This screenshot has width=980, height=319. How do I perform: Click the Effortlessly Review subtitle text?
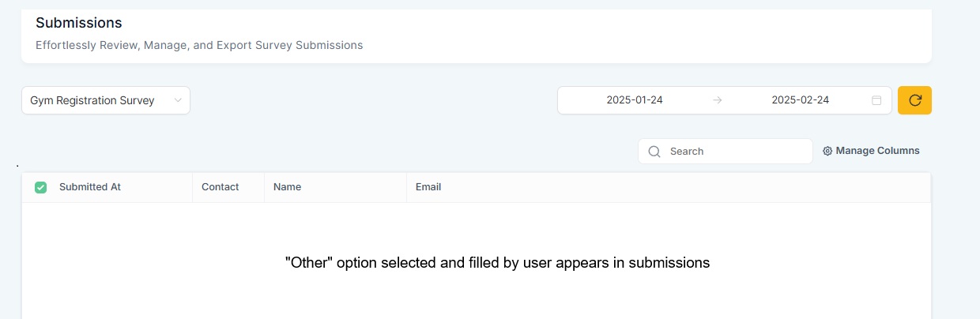coord(199,46)
